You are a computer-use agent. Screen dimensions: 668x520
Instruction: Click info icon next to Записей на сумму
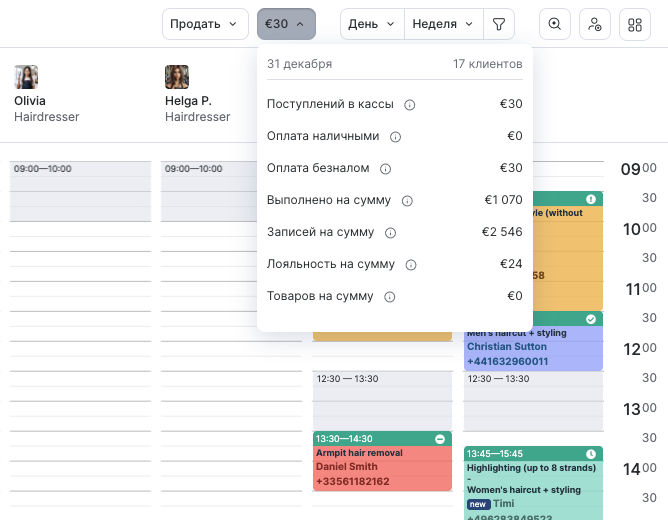[x=391, y=232]
